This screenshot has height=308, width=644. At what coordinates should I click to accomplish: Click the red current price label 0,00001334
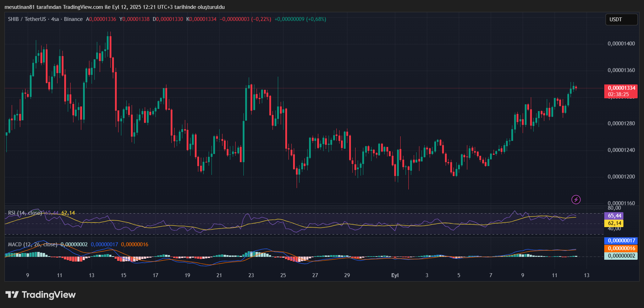[x=621, y=88]
